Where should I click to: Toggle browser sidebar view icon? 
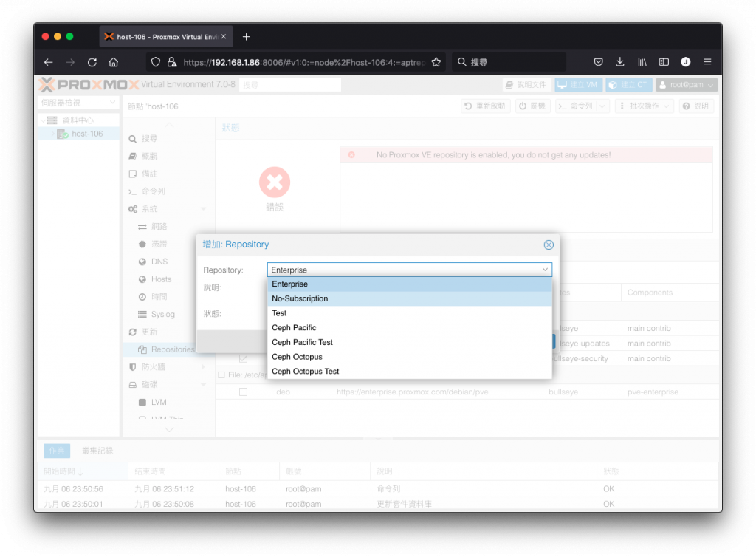[664, 62]
